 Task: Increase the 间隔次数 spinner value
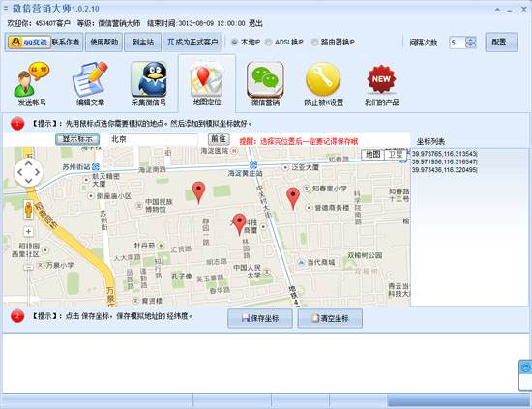[x=471, y=40]
